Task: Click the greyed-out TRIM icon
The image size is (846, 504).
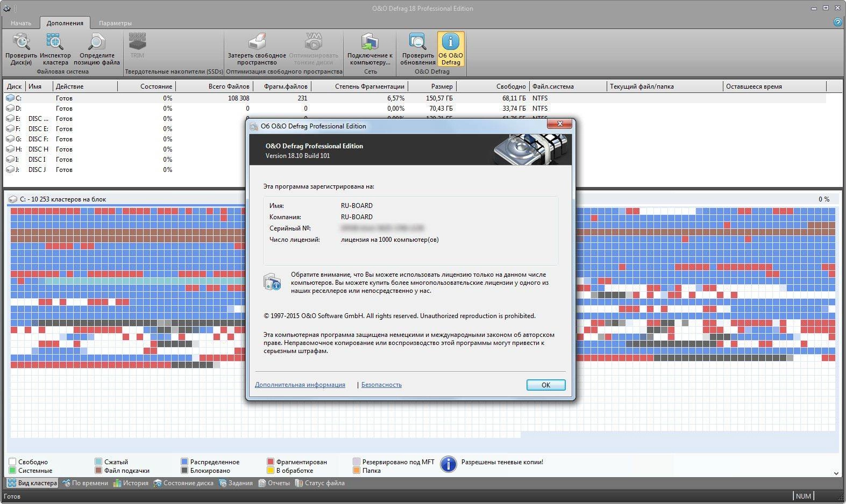Action: [x=137, y=41]
